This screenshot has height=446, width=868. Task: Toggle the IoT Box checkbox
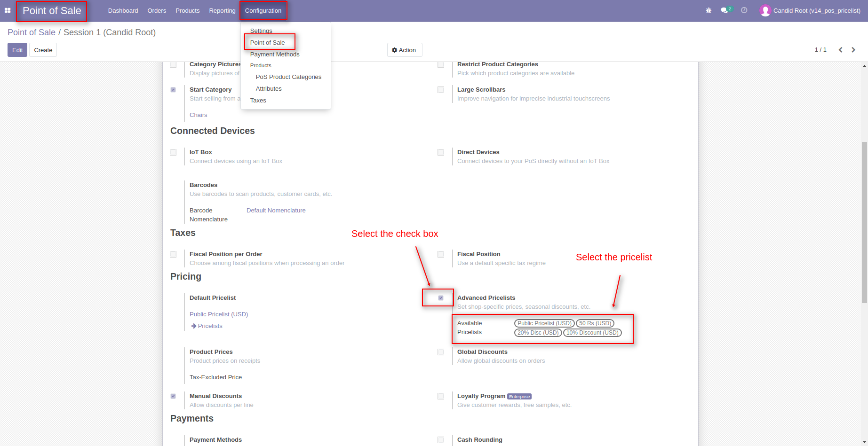tap(173, 152)
